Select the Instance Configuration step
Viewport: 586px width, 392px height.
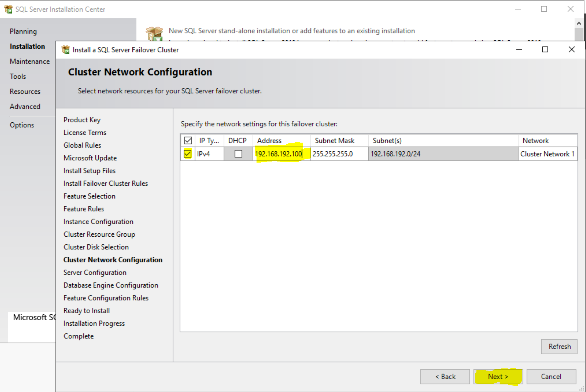tap(98, 221)
